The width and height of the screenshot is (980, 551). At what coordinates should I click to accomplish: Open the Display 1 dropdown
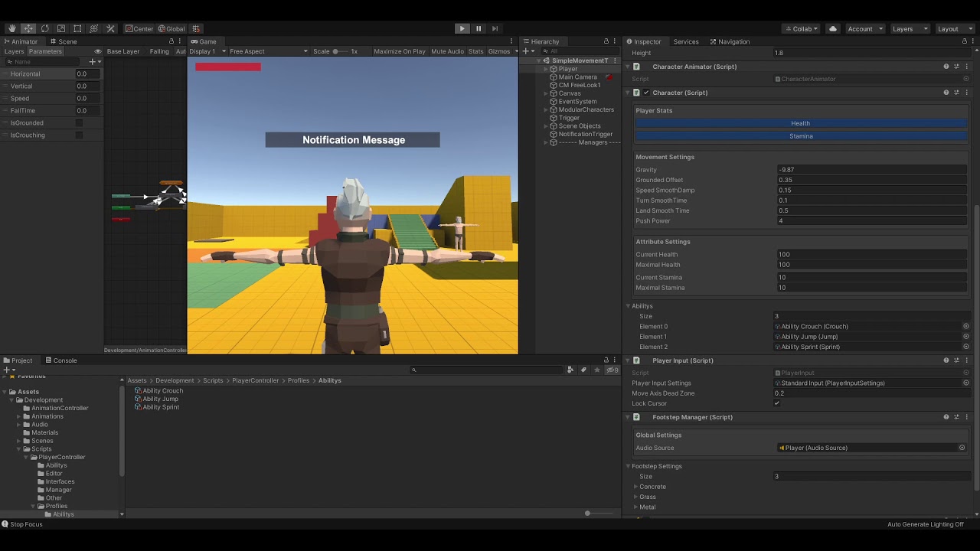coord(208,51)
